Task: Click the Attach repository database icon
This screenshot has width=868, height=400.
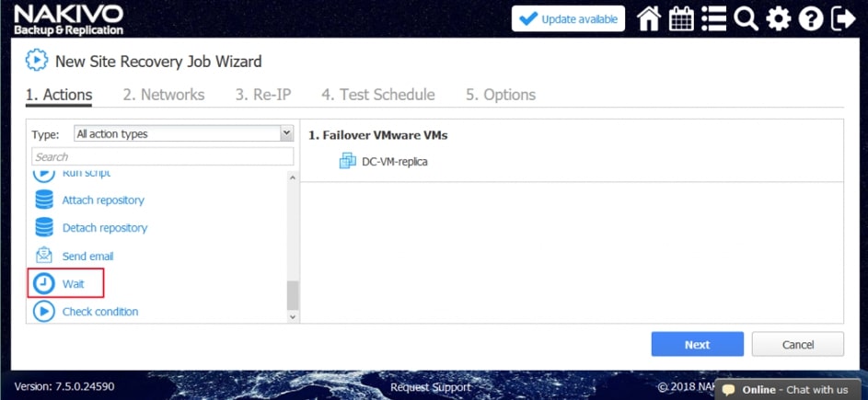Action: point(43,200)
